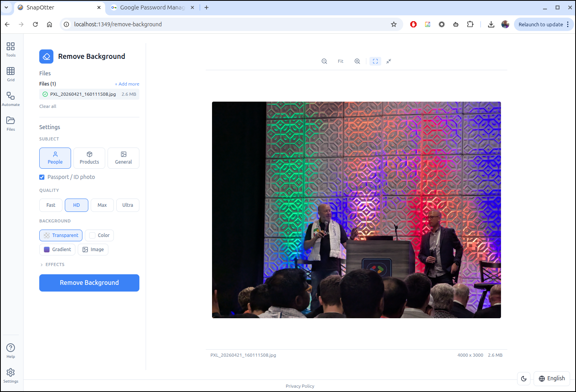Choose Transparent background
Viewport: 576px width, 392px height.
[x=61, y=235]
